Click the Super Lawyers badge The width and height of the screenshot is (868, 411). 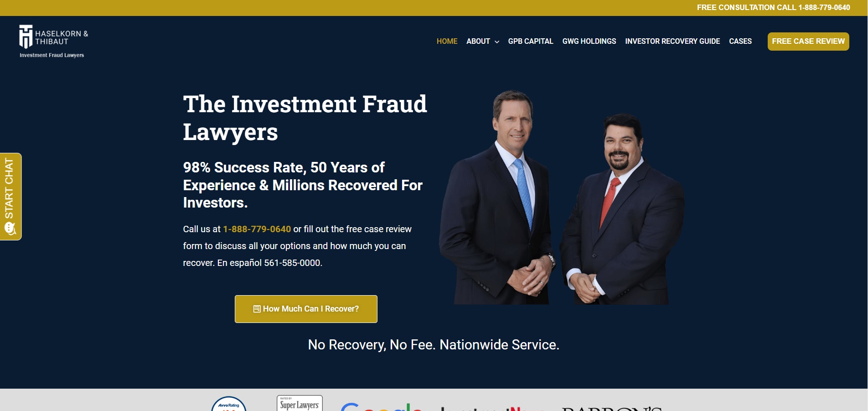tap(300, 403)
